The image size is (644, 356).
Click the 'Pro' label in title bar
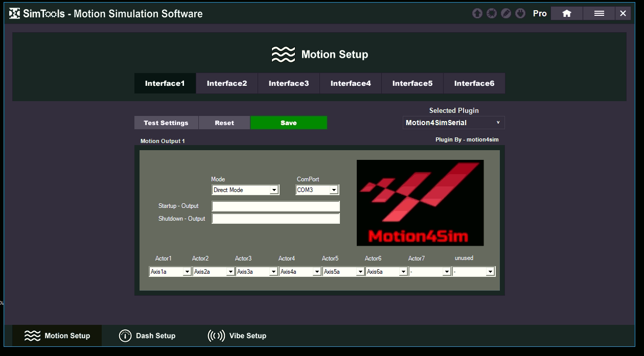click(540, 14)
